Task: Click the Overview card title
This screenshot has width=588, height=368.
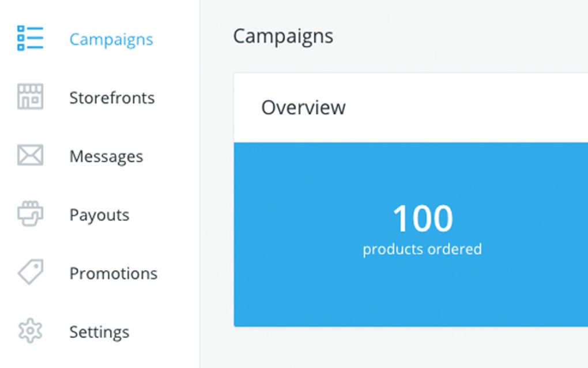Action: (x=303, y=107)
